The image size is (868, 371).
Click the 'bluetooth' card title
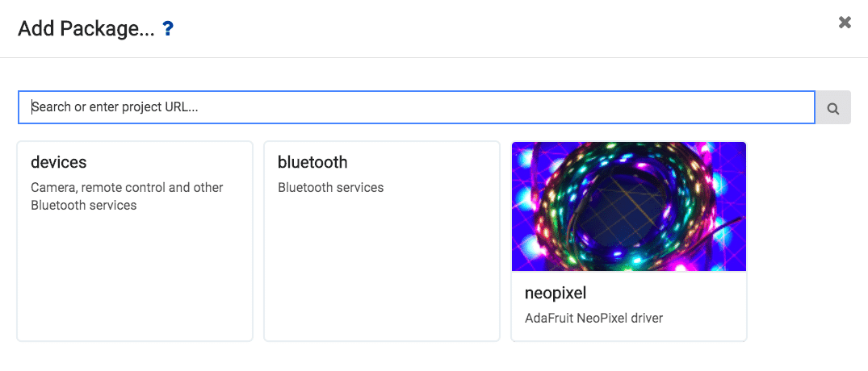pyautogui.click(x=312, y=162)
